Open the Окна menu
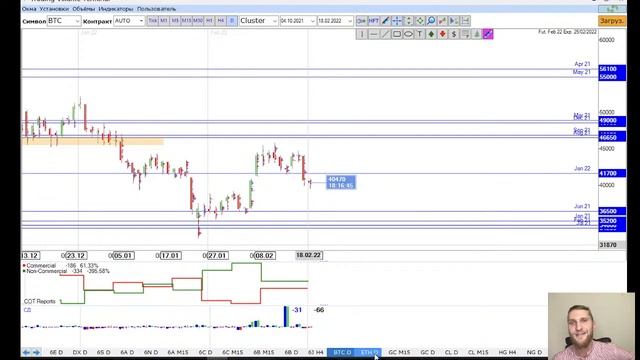The image size is (640, 360). coord(29,9)
